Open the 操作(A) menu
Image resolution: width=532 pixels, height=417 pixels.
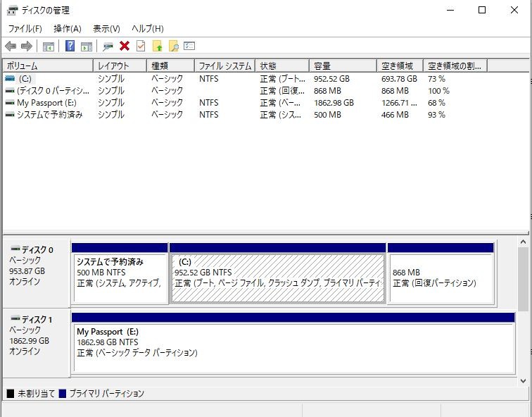tap(67, 28)
